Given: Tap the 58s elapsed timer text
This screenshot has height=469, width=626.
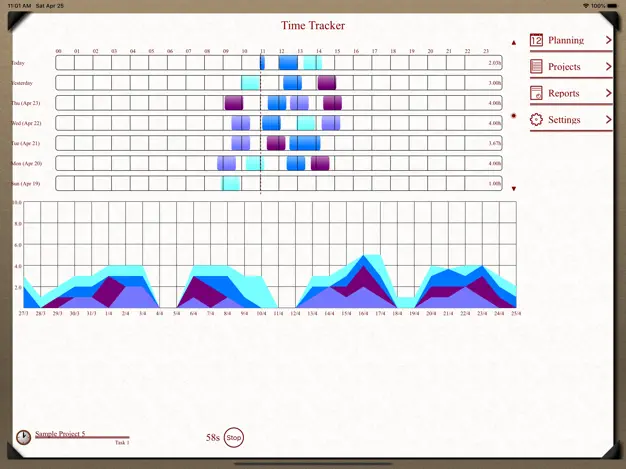Looking at the screenshot, I should [x=213, y=437].
